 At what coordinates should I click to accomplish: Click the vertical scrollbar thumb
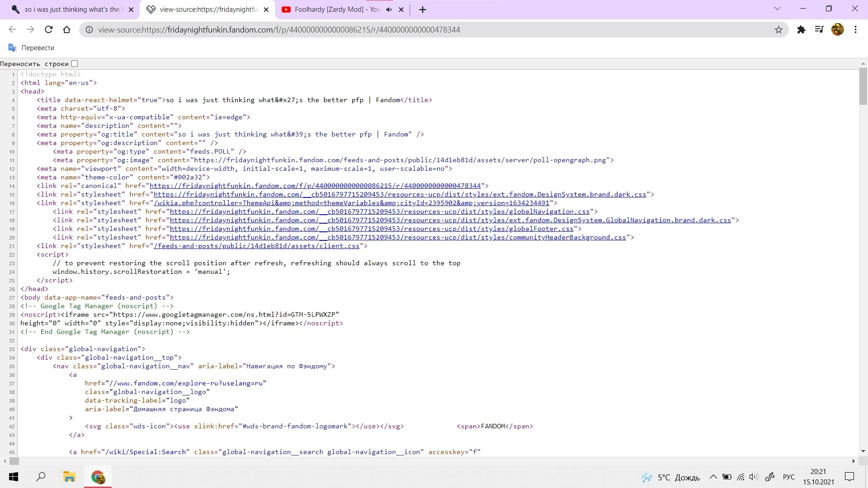click(863, 86)
